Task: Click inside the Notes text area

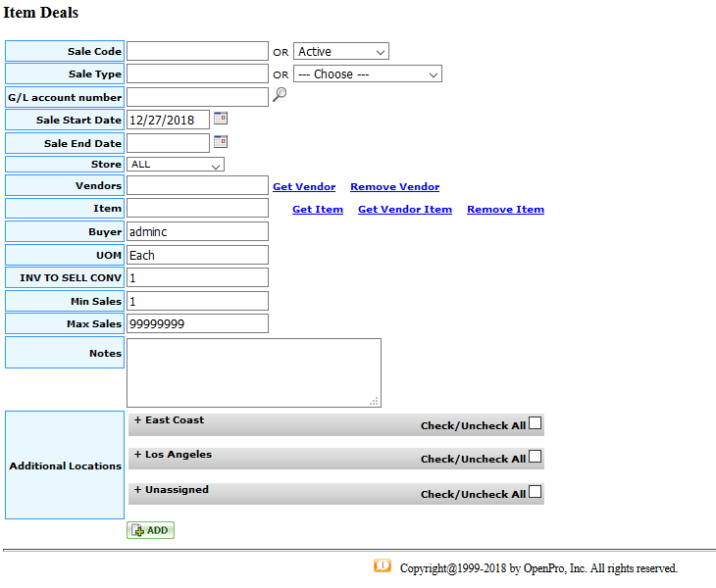Action: (x=253, y=372)
